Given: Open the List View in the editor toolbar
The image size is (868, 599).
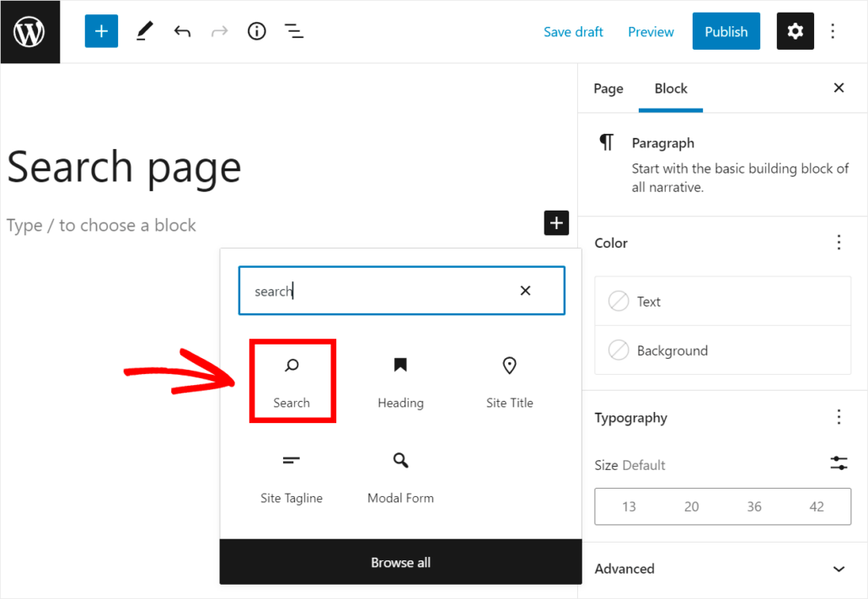Looking at the screenshot, I should [293, 31].
